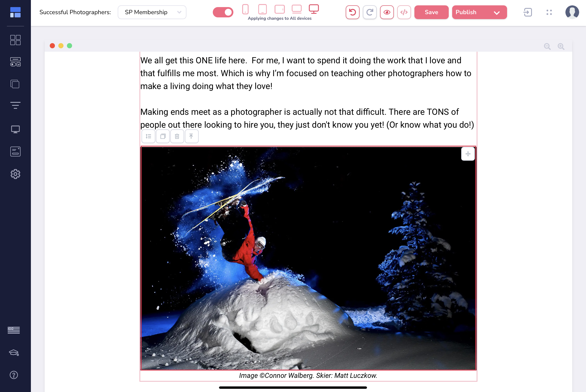Viewport: 586px width, 392px height.
Task: Save the page
Action: (x=431, y=12)
